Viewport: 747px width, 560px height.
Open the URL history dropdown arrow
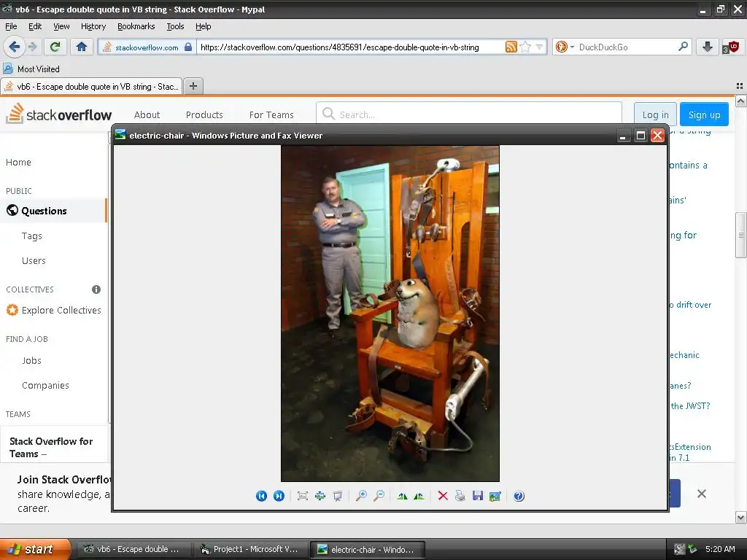(x=539, y=47)
